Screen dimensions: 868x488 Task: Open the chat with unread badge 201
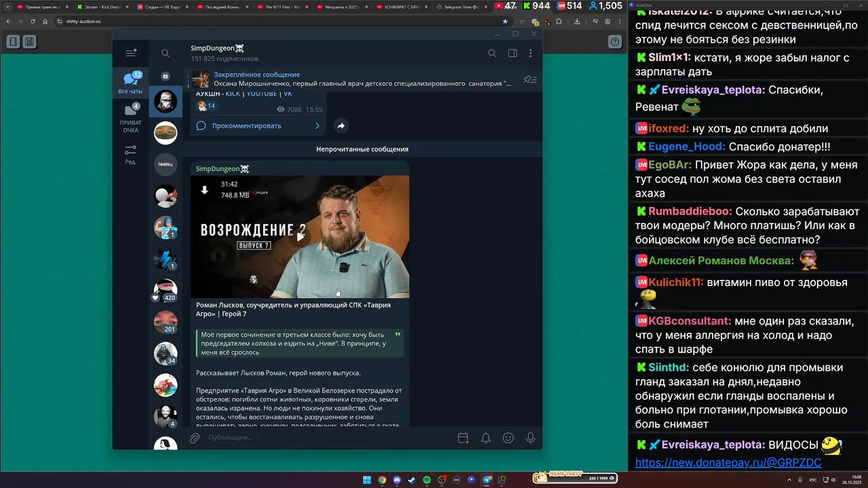click(165, 322)
